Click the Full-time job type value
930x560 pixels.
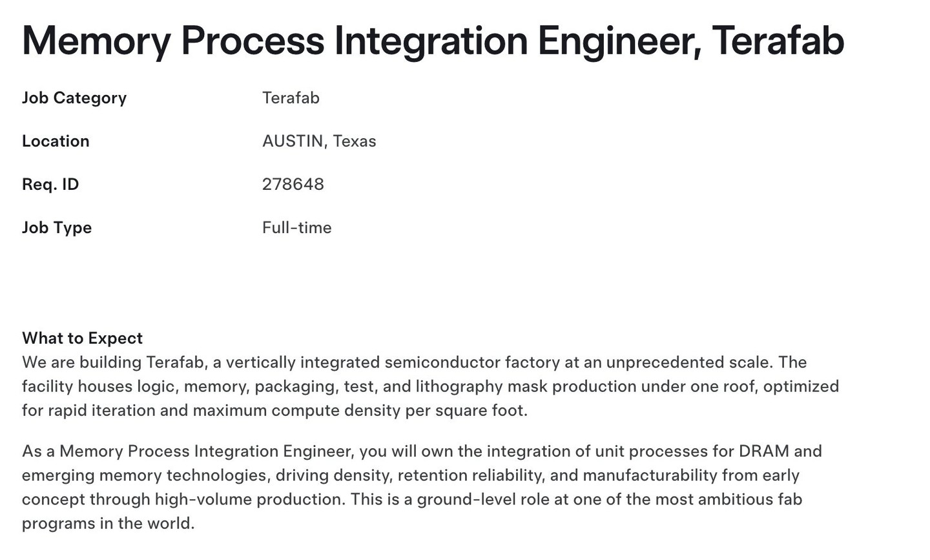[297, 227]
